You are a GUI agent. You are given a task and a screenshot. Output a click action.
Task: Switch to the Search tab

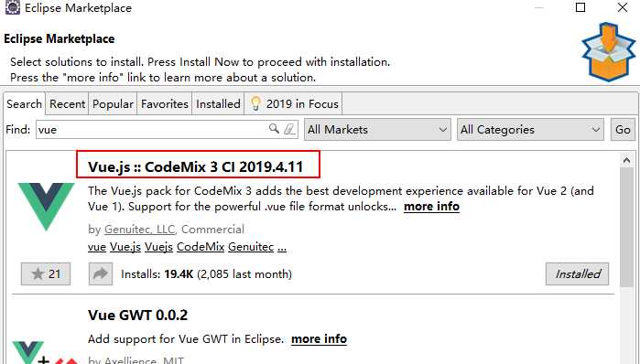(24, 103)
